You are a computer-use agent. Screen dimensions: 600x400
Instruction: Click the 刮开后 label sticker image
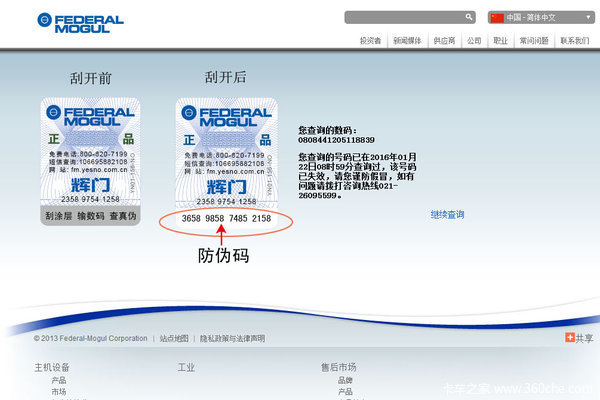[x=225, y=160]
